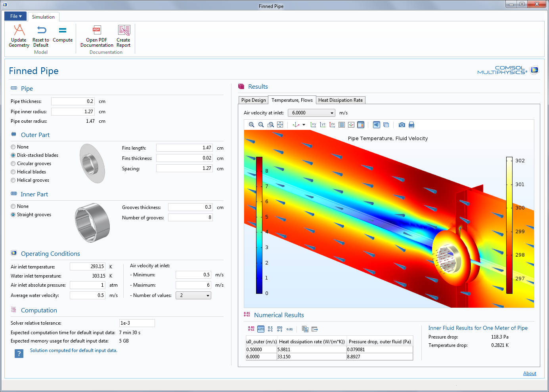Edit the Pipe inner radius field
This screenshot has width=549, height=392.
coord(73,112)
